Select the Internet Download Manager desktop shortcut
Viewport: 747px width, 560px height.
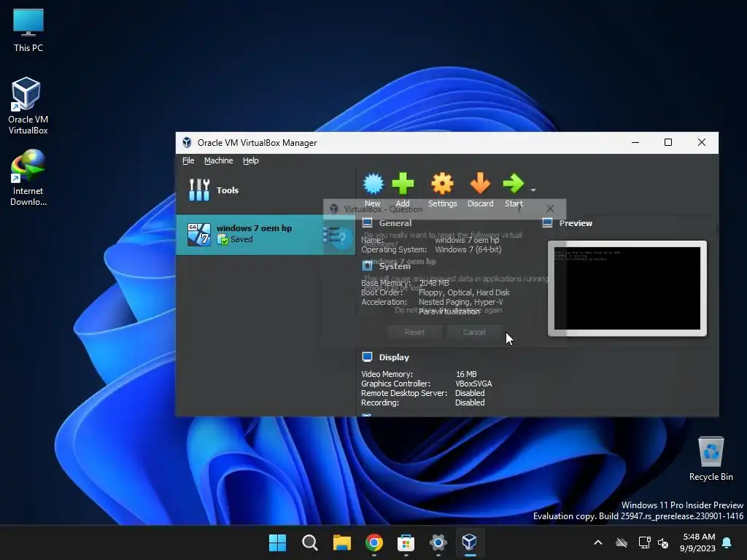pos(28,178)
